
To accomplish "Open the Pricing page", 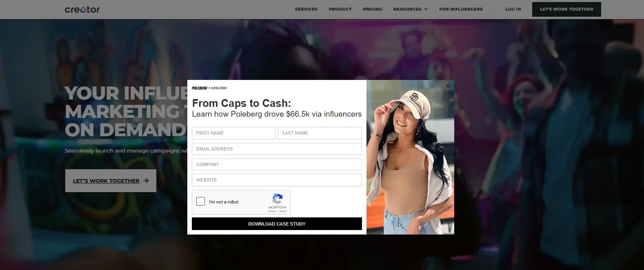I will click(x=372, y=9).
